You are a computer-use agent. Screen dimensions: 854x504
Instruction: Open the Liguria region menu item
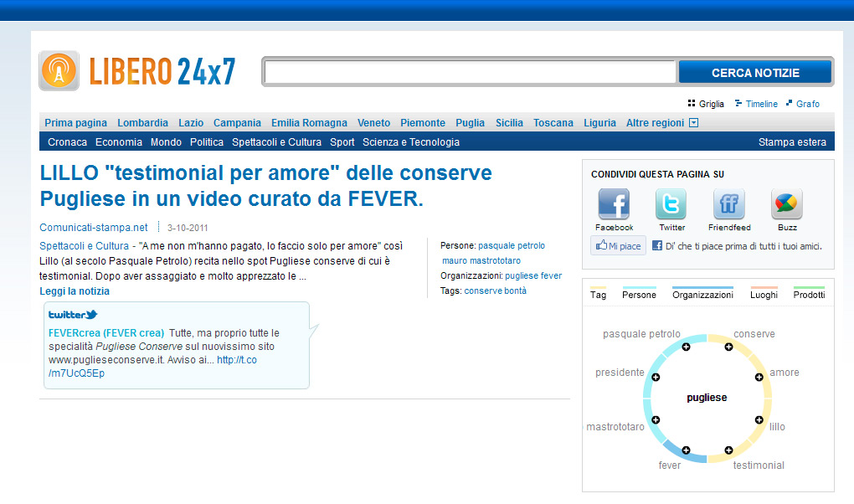(599, 122)
